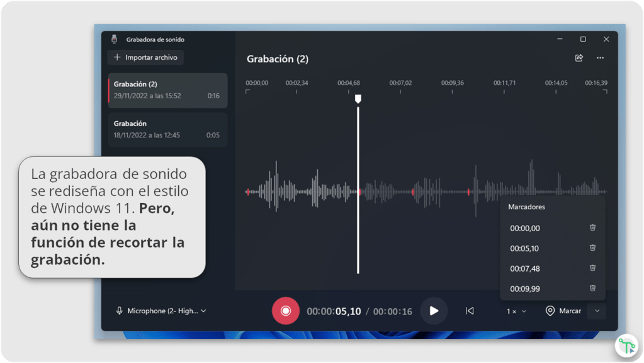Delete the 00:00,00 marker
Screen dimensions: 644x363
coord(592,228)
